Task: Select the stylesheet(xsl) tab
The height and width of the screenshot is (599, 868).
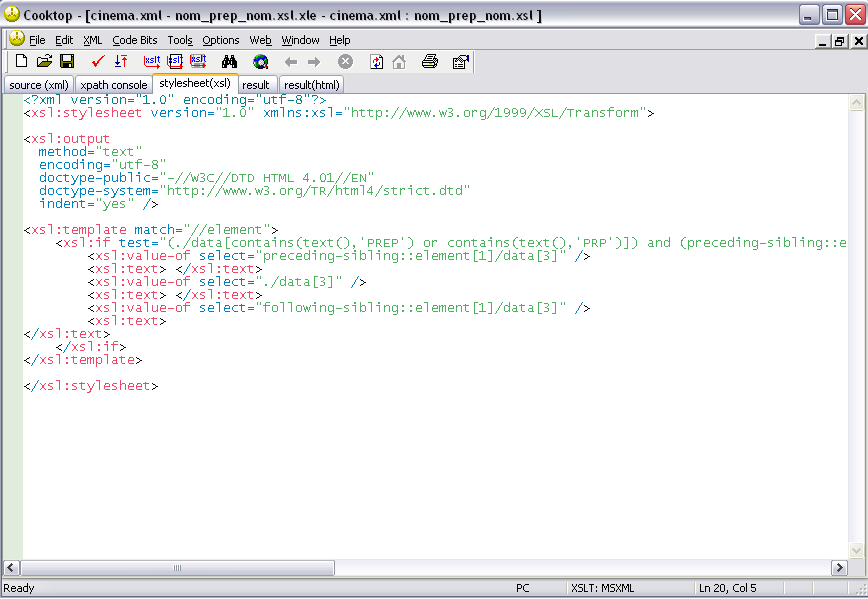Action: [195, 83]
